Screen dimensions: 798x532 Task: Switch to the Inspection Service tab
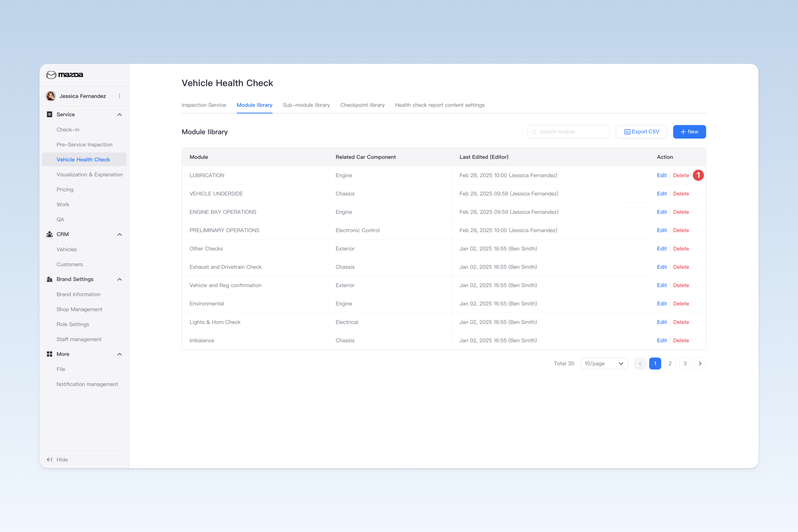pyautogui.click(x=204, y=105)
